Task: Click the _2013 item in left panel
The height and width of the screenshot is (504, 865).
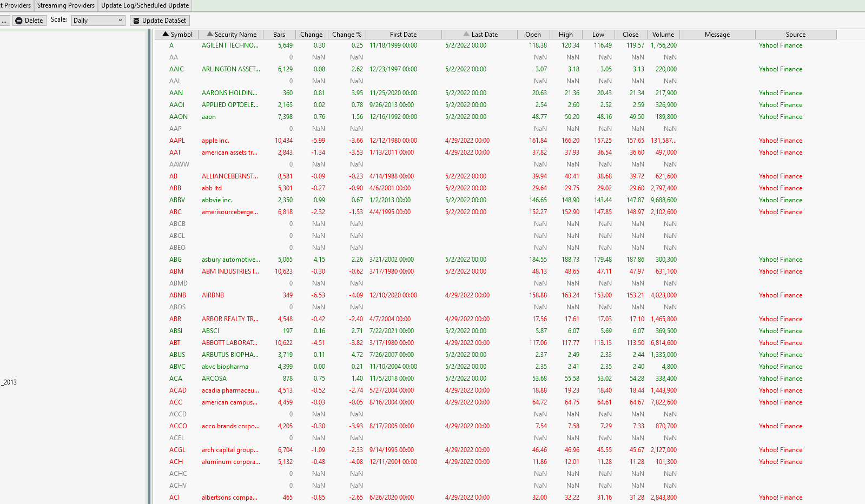Action: click(x=9, y=382)
